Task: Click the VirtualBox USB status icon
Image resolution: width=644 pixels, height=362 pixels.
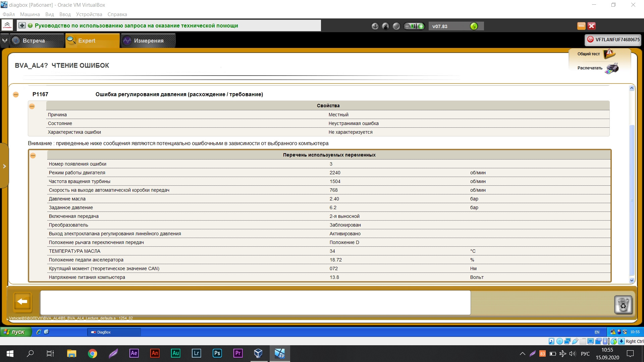Action: pos(575,341)
